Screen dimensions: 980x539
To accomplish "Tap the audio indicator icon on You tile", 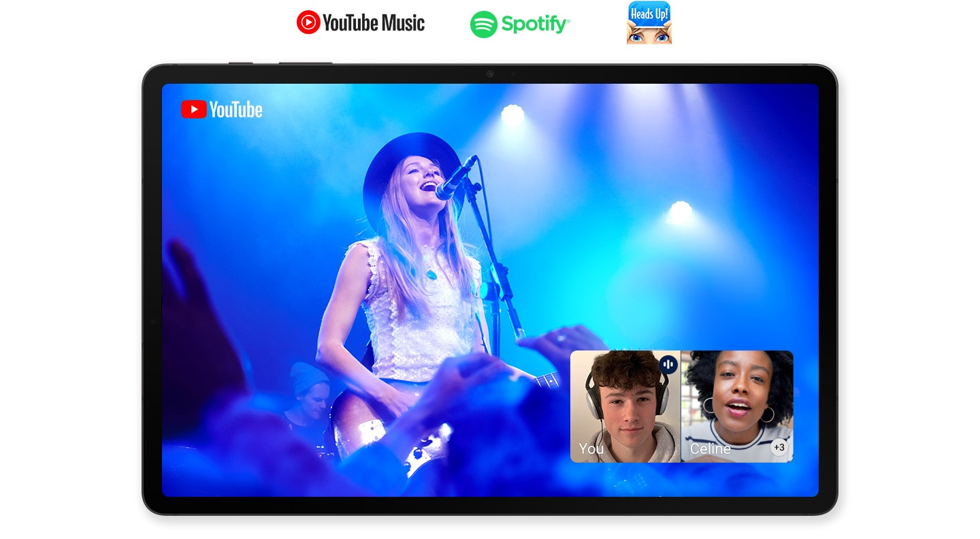I will (x=668, y=365).
